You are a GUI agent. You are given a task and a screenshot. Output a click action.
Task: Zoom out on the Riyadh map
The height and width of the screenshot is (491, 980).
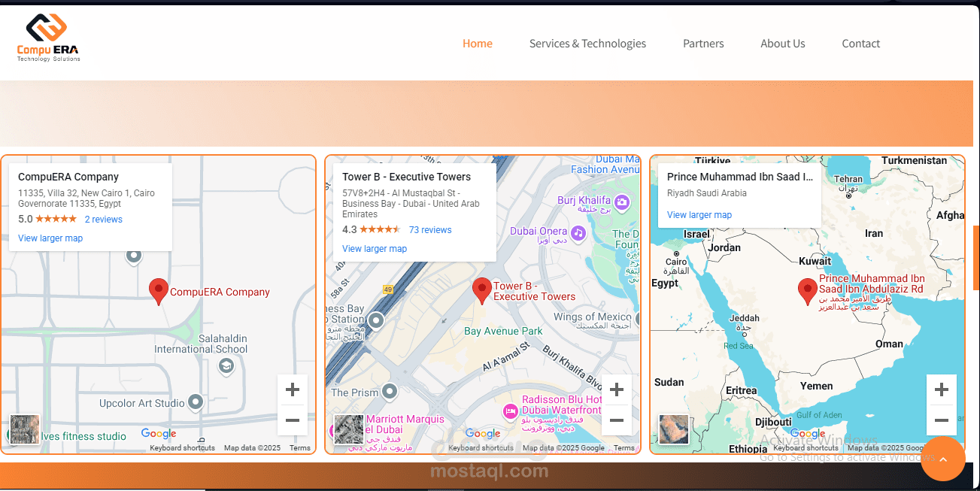(x=941, y=420)
